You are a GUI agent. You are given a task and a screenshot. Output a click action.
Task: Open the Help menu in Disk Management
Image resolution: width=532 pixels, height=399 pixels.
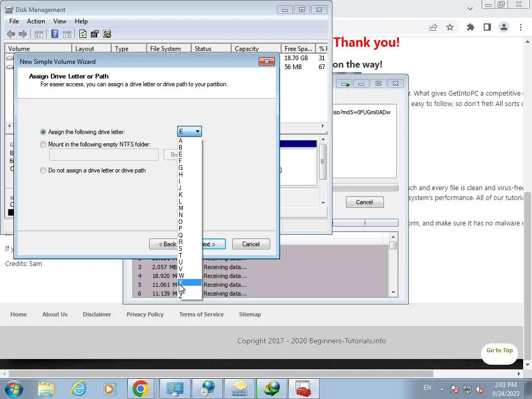(x=81, y=21)
